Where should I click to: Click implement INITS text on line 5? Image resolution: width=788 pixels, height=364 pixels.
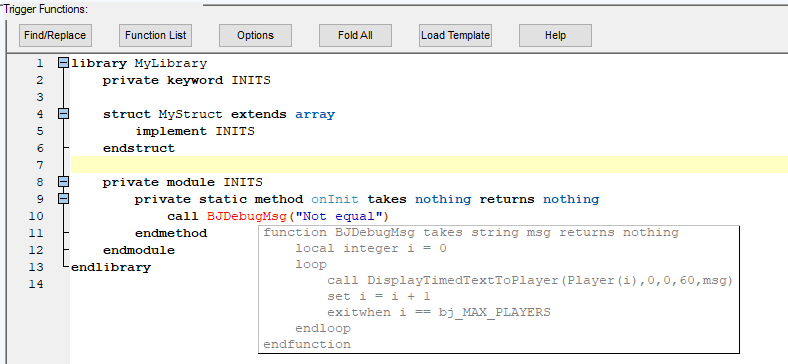pos(195,131)
